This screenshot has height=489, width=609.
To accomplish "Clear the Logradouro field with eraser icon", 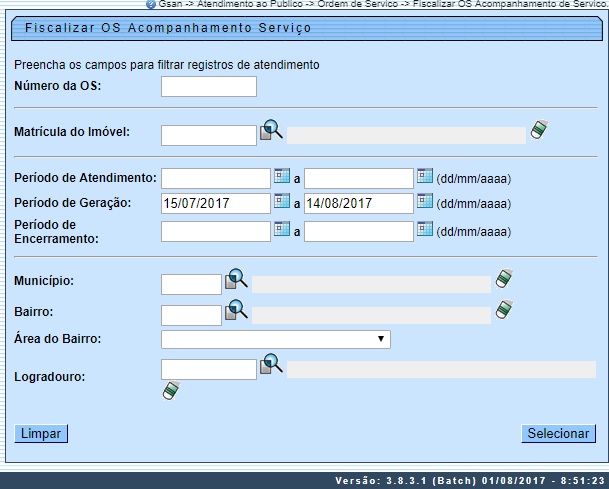I will [x=171, y=390].
